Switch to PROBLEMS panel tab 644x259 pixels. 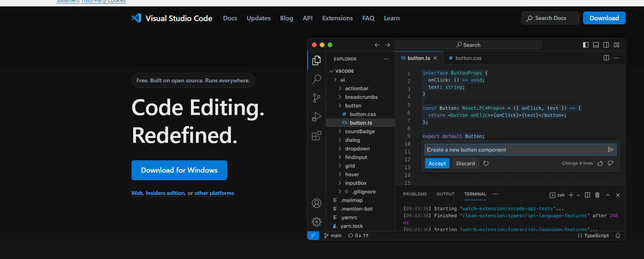[415, 194]
